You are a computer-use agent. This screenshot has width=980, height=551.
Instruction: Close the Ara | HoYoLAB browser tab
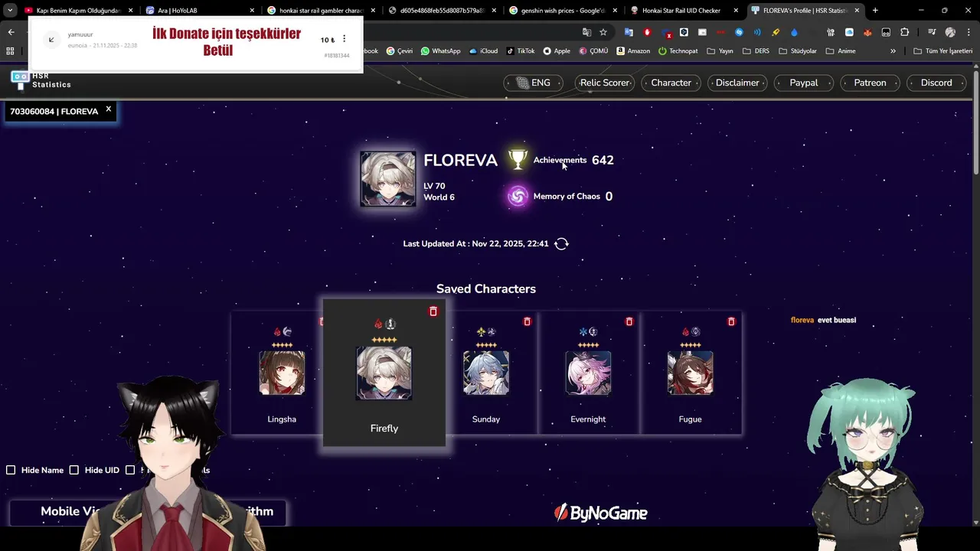point(253,10)
